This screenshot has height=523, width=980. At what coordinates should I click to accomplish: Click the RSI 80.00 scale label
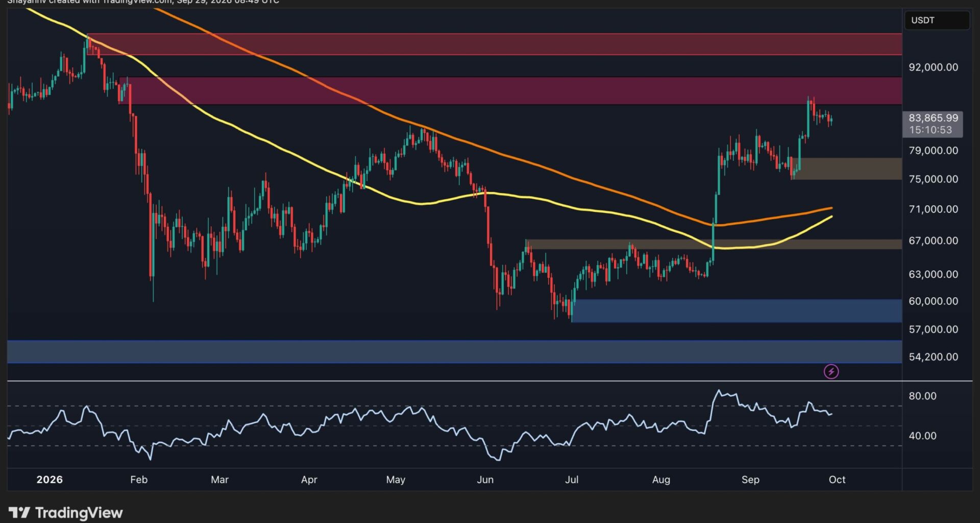(x=922, y=396)
